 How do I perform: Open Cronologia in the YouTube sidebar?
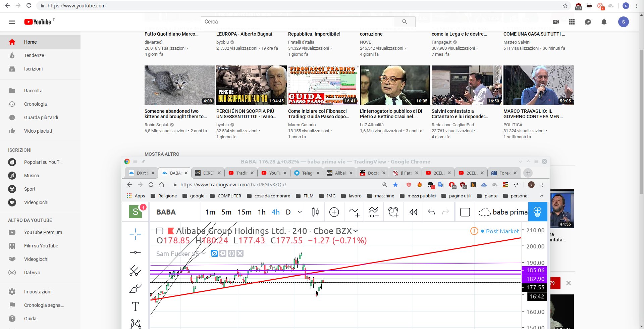[40, 104]
